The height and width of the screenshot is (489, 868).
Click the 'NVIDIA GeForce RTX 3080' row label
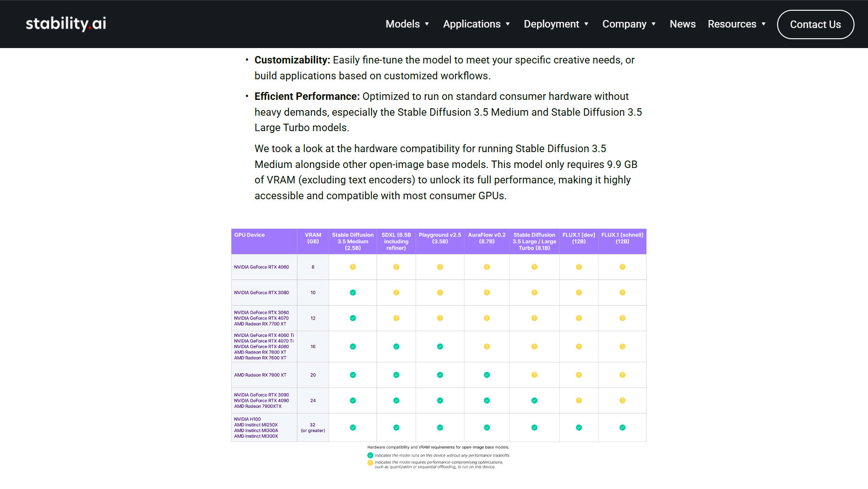[262, 293]
